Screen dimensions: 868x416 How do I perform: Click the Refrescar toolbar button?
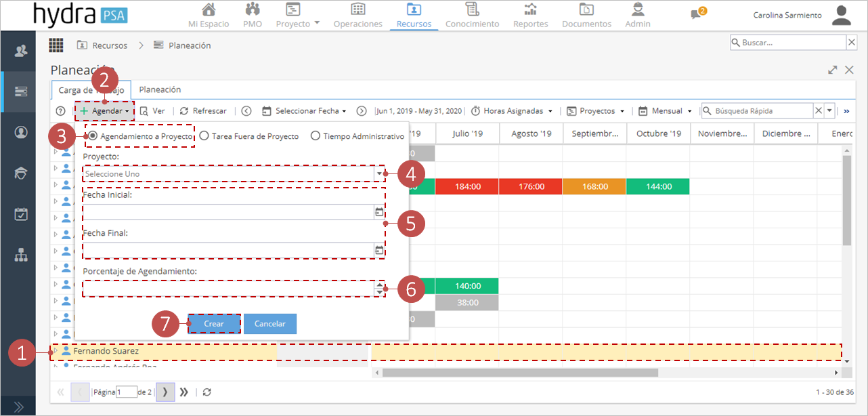[203, 110]
